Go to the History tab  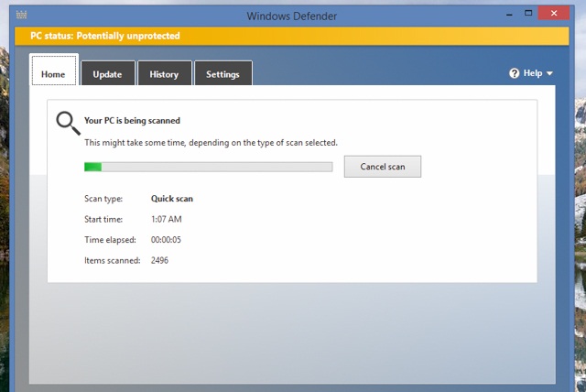point(164,74)
